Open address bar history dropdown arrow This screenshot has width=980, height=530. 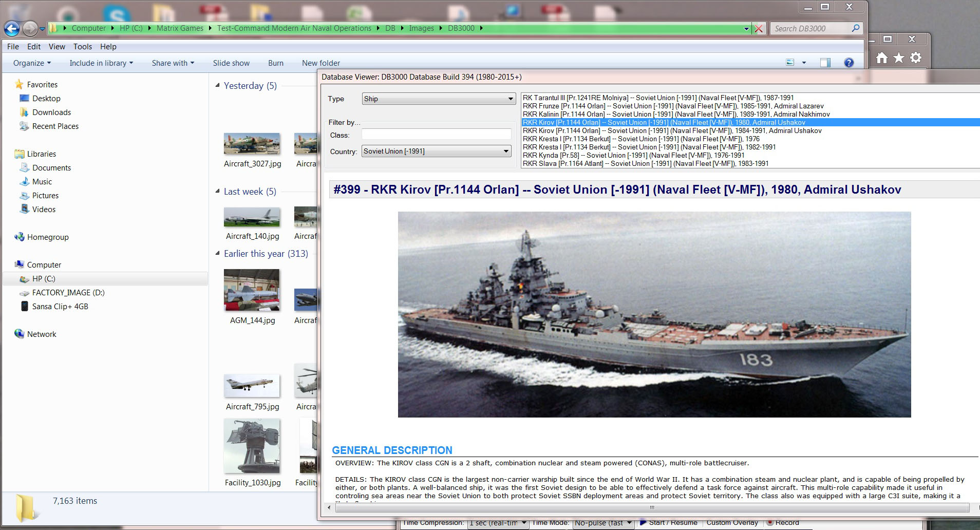746,29
